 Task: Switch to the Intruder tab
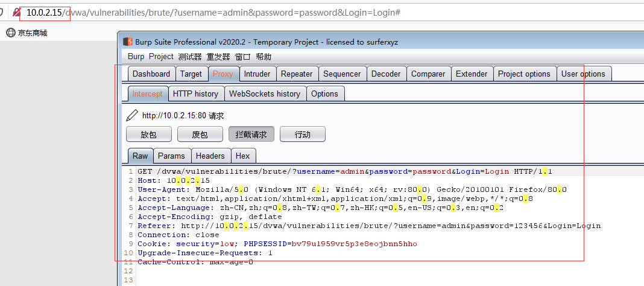tap(257, 74)
